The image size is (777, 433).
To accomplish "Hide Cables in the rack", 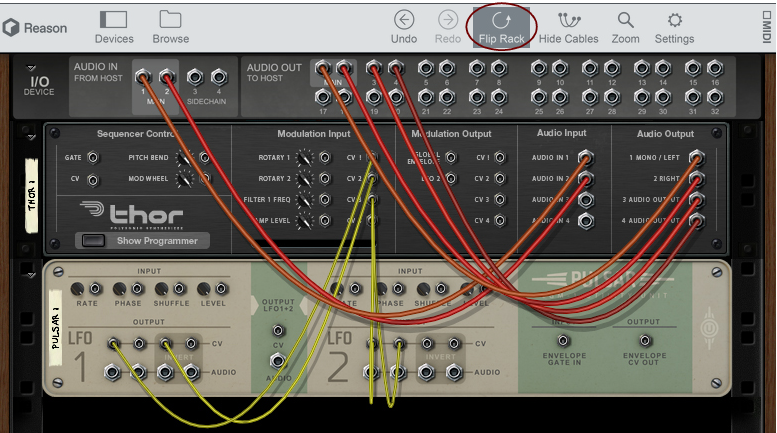I will point(568,28).
